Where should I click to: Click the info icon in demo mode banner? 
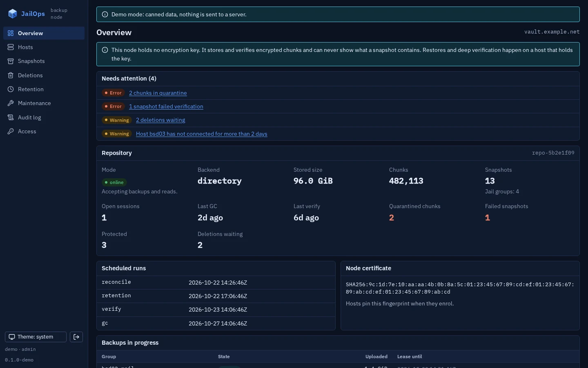(x=105, y=14)
